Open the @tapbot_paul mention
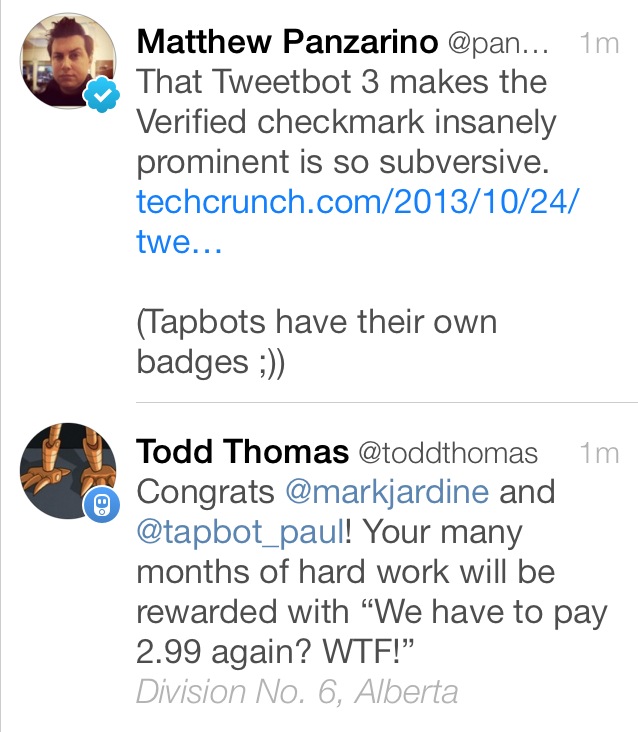This screenshot has height=732, width=638. (240, 532)
